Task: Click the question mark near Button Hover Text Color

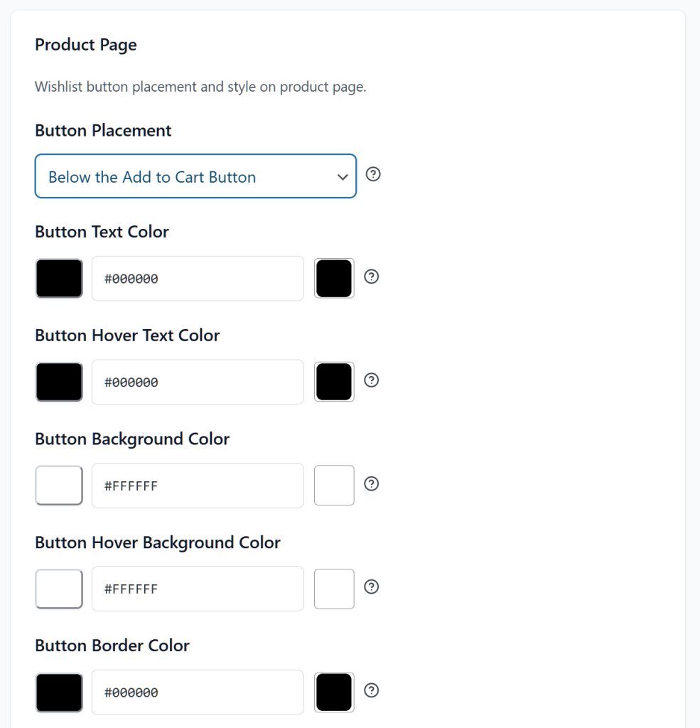Action: (x=371, y=380)
